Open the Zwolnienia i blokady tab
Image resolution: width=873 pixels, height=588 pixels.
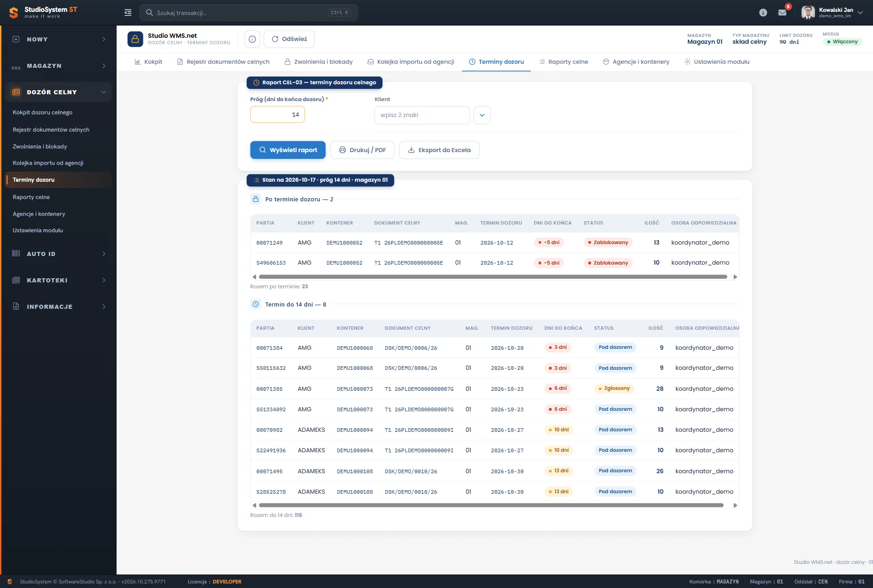click(x=319, y=62)
